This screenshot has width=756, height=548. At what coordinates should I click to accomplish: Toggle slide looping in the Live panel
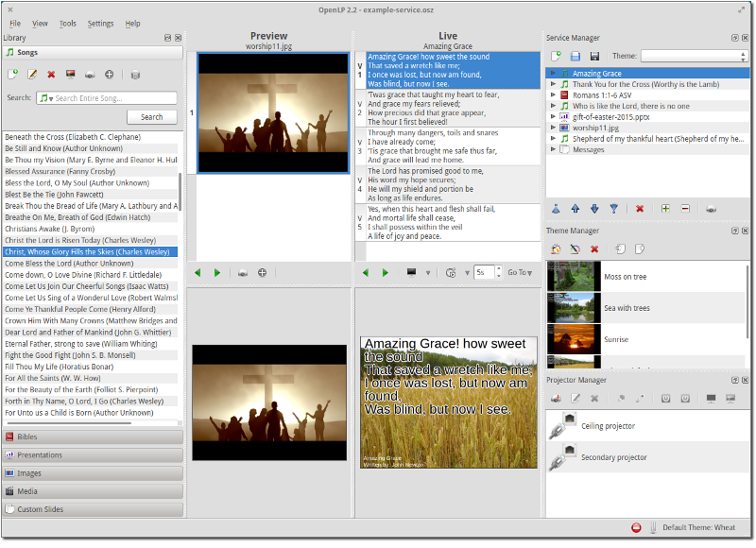pyautogui.click(x=451, y=272)
